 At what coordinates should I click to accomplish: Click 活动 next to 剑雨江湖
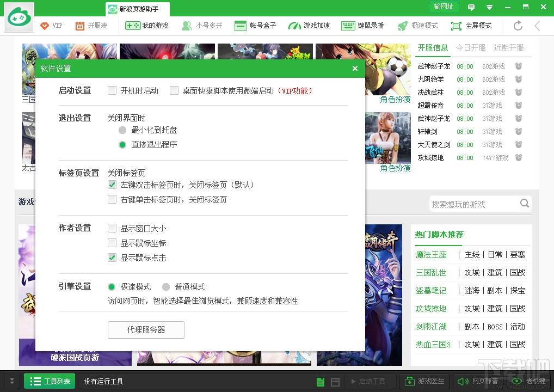[x=518, y=327]
